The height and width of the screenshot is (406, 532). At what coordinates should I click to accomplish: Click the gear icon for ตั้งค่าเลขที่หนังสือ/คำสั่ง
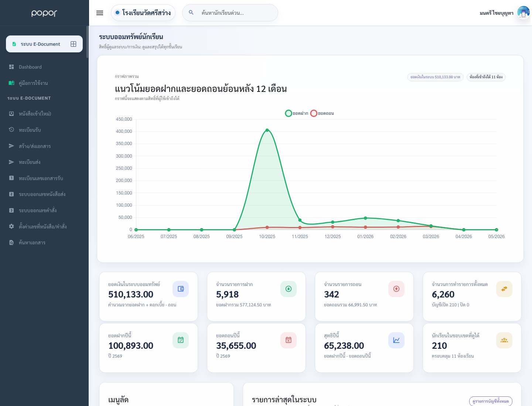coord(11,226)
